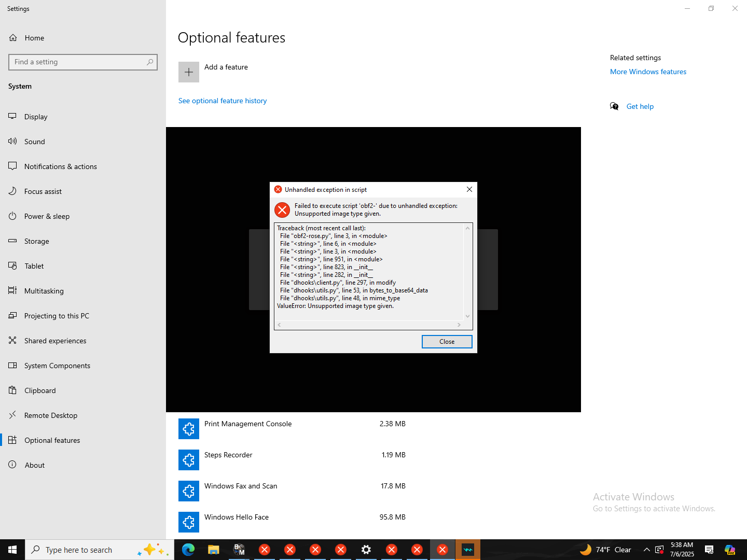747x560 pixels.
Task: Open Notifications & actions settings
Action: (x=83, y=166)
